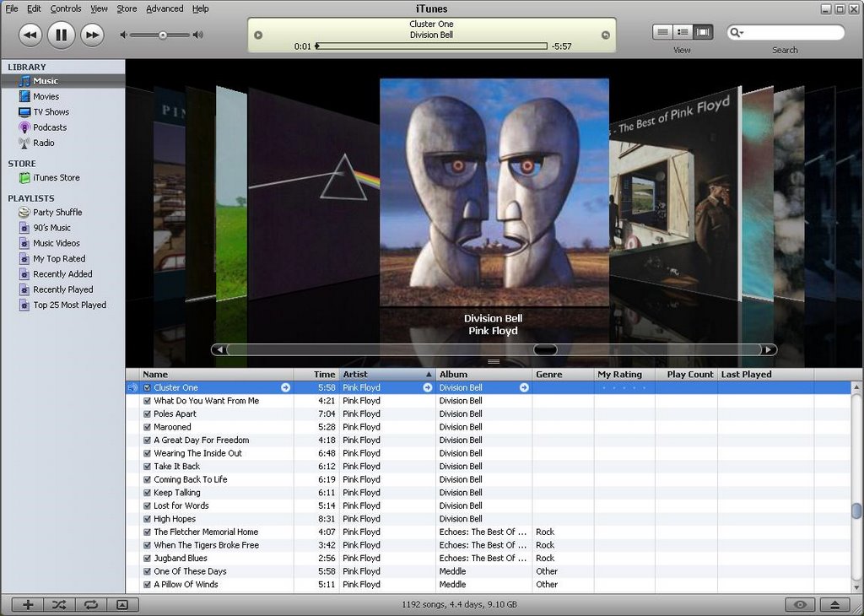
Task: Click the Dark Side of the Moon cover
Action: pos(314,193)
